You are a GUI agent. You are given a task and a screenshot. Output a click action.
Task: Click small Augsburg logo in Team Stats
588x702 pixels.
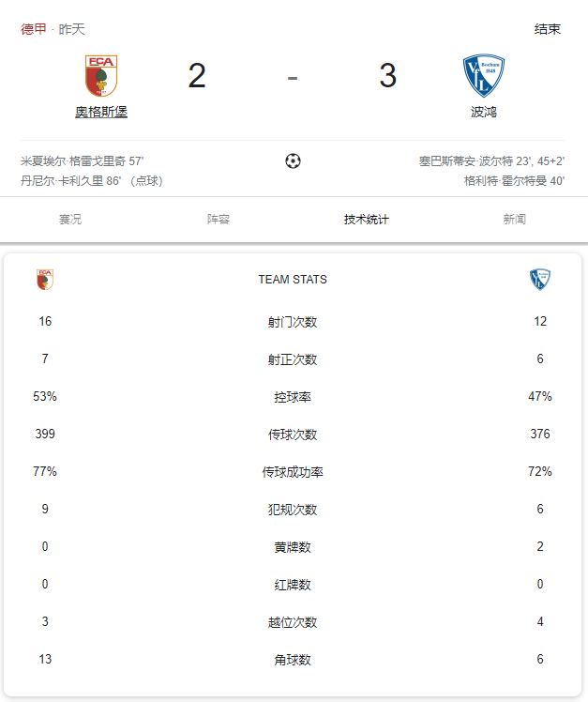(45, 280)
